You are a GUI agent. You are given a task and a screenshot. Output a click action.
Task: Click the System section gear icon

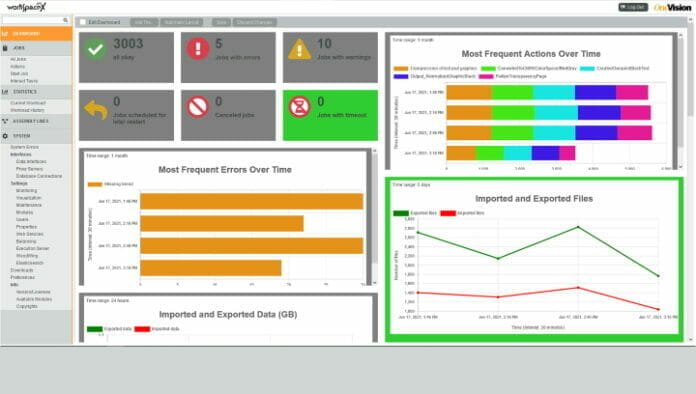(x=5, y=136)
